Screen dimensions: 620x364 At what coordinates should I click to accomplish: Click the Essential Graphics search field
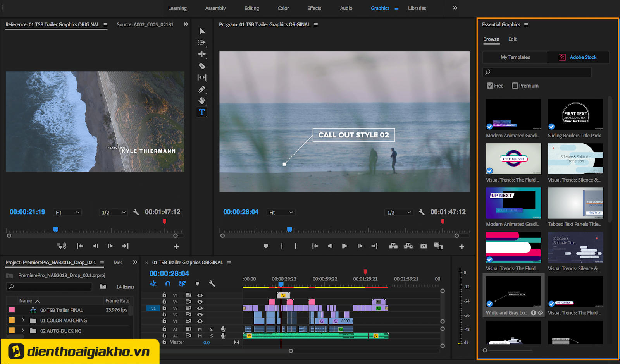pos(537,72)
